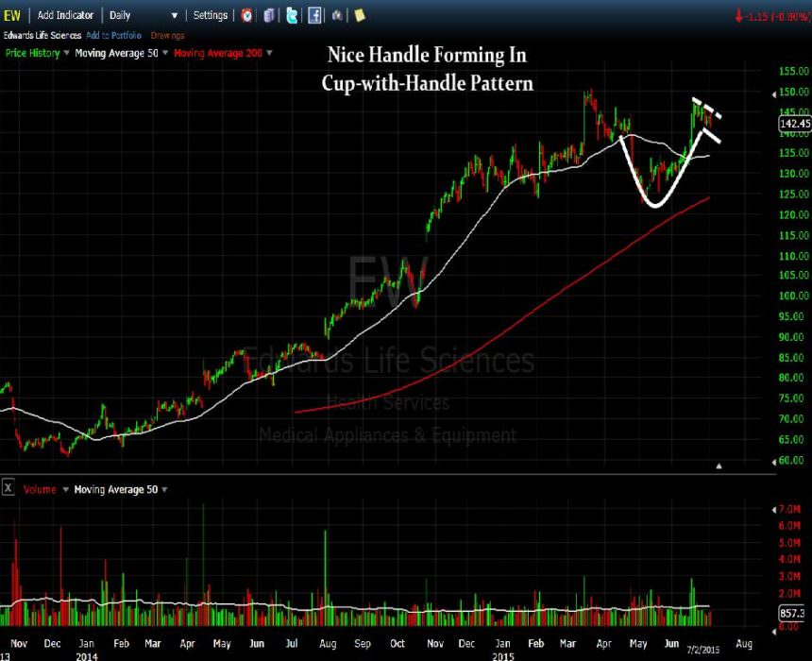The width and height of the screenshot is (812, 661).
Task: Close the Volume panel with X icon
Action: click(x=8, y=487)
